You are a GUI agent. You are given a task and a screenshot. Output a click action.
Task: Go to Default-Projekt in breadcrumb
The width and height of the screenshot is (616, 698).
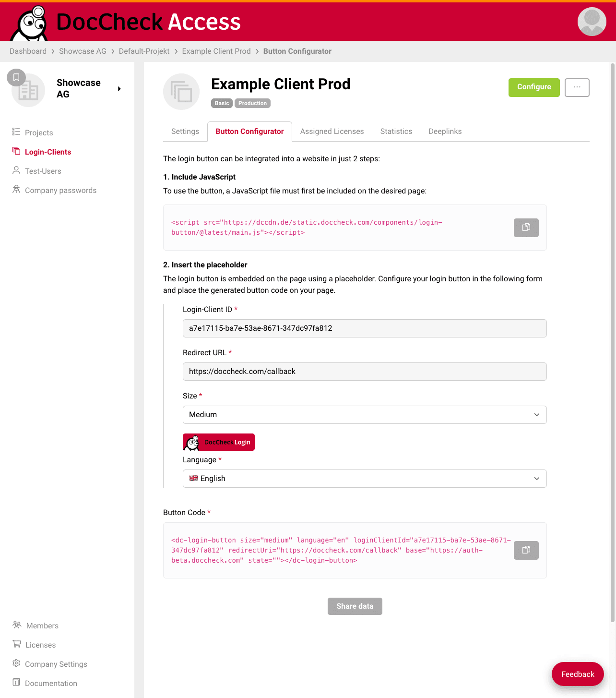(144, 51)
